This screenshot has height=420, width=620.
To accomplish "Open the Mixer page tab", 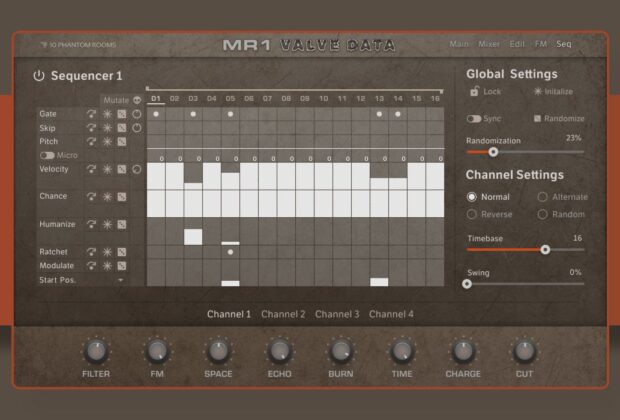I will 489,44.
